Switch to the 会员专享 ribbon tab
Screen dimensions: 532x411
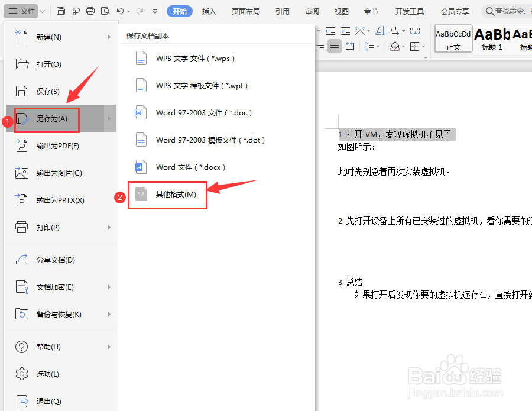[455, 12]
